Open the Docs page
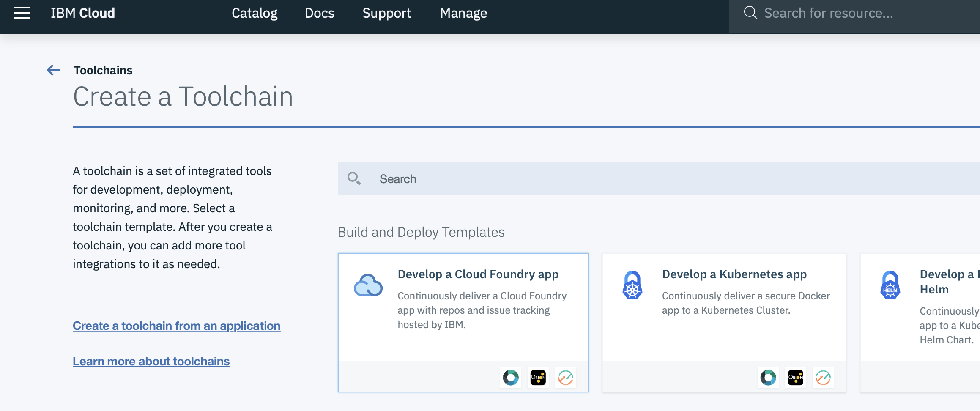Viewport: 980px width, 411px height. tap(319, 13)
